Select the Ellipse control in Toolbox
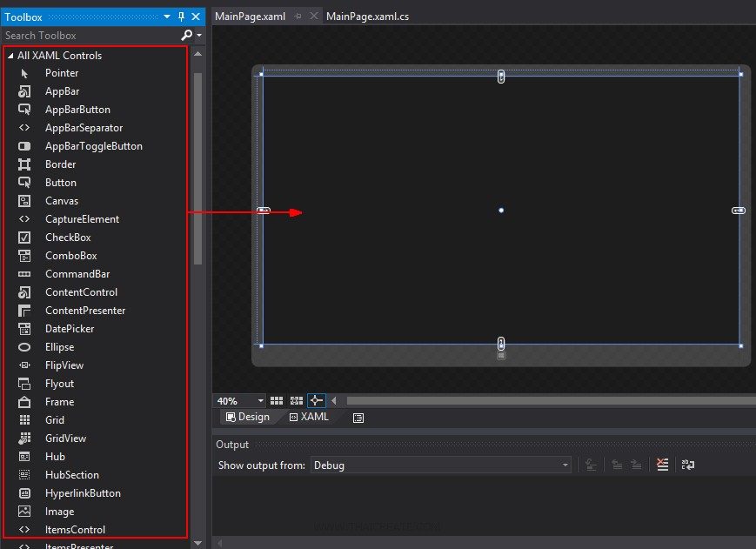This screenshot has height=549, width=756. [x=59, y=347]
